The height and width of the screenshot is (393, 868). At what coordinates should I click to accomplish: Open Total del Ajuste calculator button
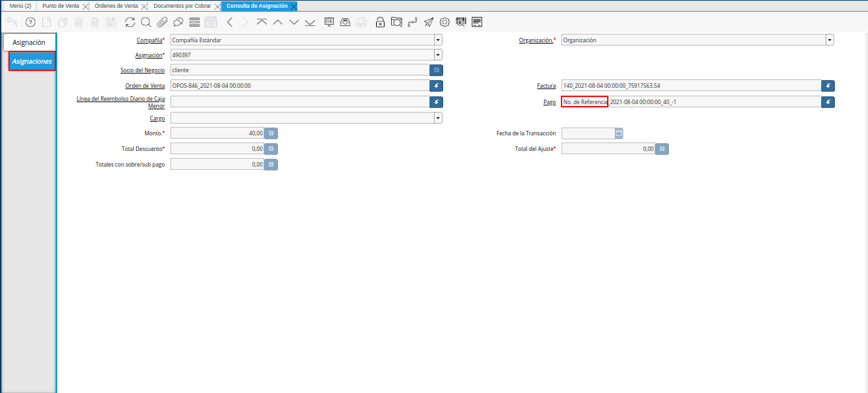click(x=662, y=149)
